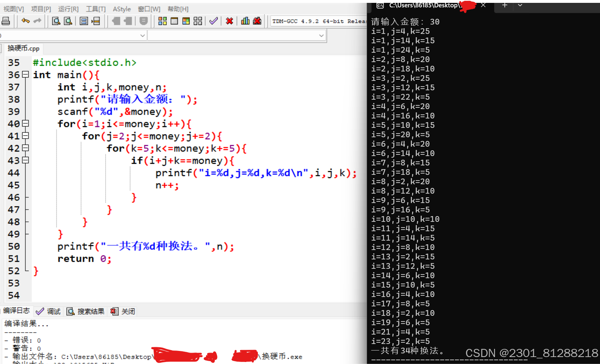600x364 pixels.
Task: Open the new terminal tab plus button
Action: pos(505,5)
